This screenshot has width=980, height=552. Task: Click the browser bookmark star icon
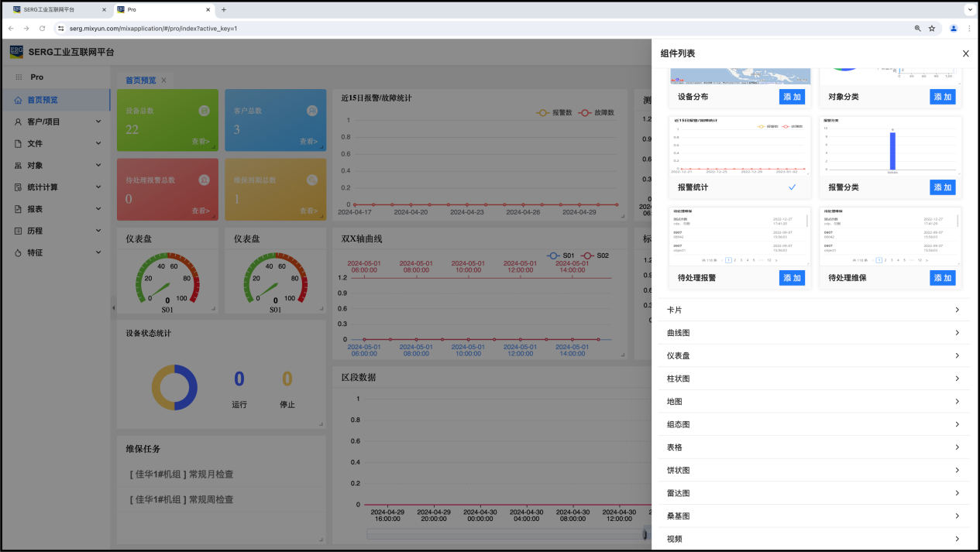(x=932, y=29)
